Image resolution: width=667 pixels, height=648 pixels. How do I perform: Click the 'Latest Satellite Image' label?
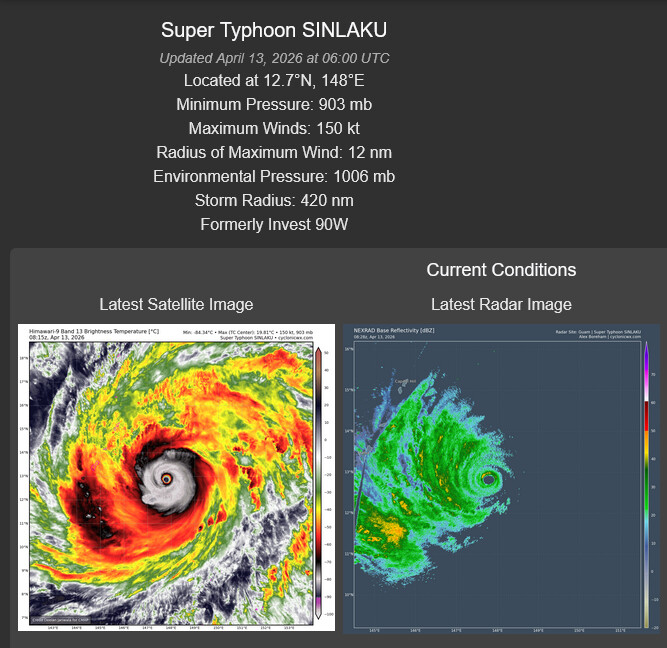[x=176, y=305]
